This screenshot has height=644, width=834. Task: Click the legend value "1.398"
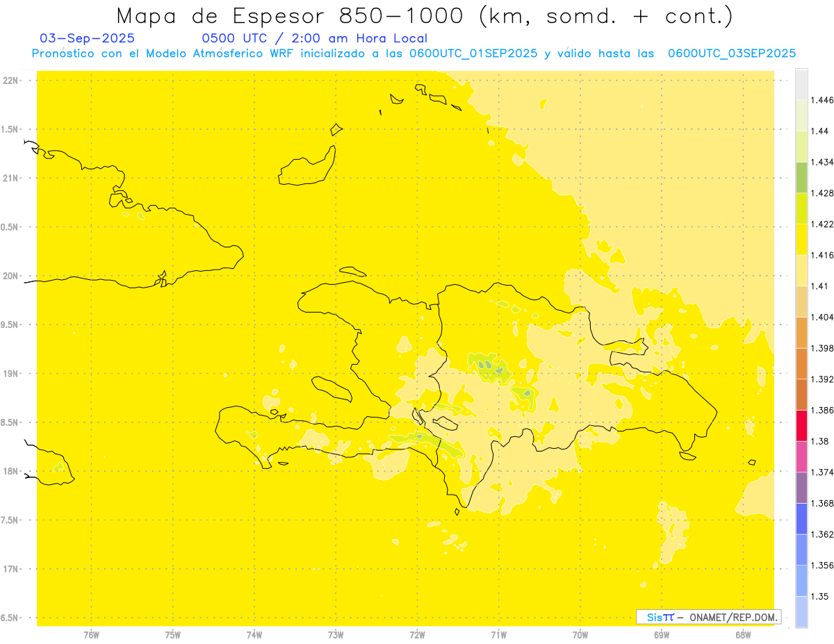point(823,348)
